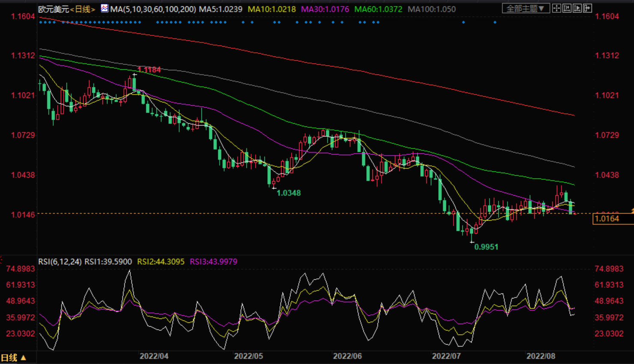Viewport: 634px width, 364px height.
Task: Click the 欧元美元 symbol name
Action: pos(54,9)
